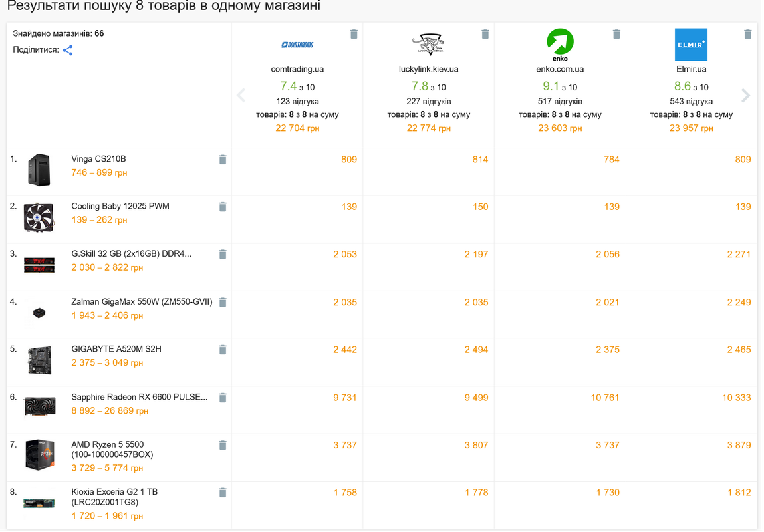Open the comtrading.ua store link
This screenshot has width=764, height=532.
coord(298,70)
